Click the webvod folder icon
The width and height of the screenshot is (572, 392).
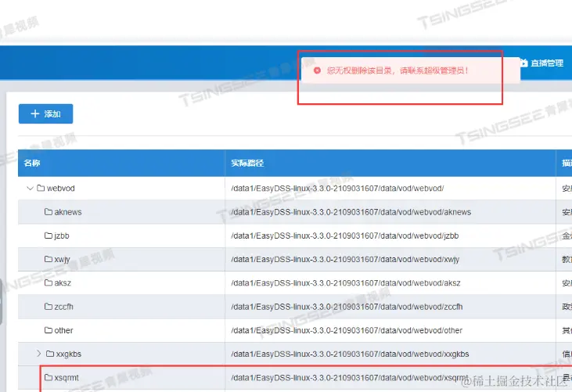click(41, 188)
